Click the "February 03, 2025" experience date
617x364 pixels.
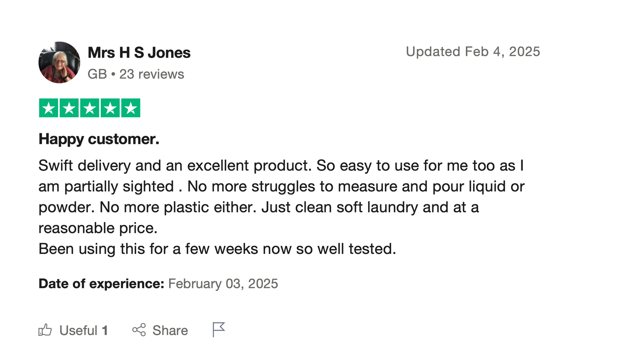pyautogui.click(x=223, y=284)
